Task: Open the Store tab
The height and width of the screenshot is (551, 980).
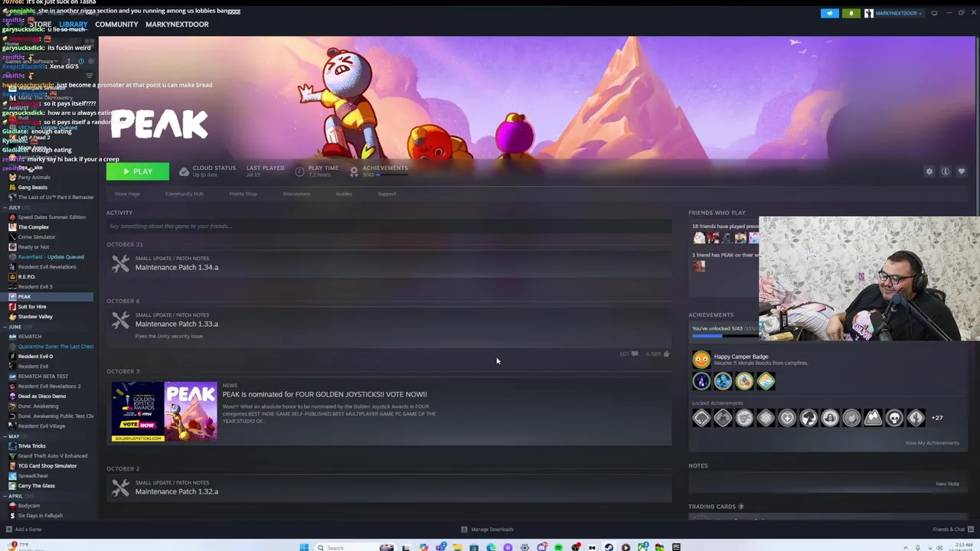Action: point(40,24)
